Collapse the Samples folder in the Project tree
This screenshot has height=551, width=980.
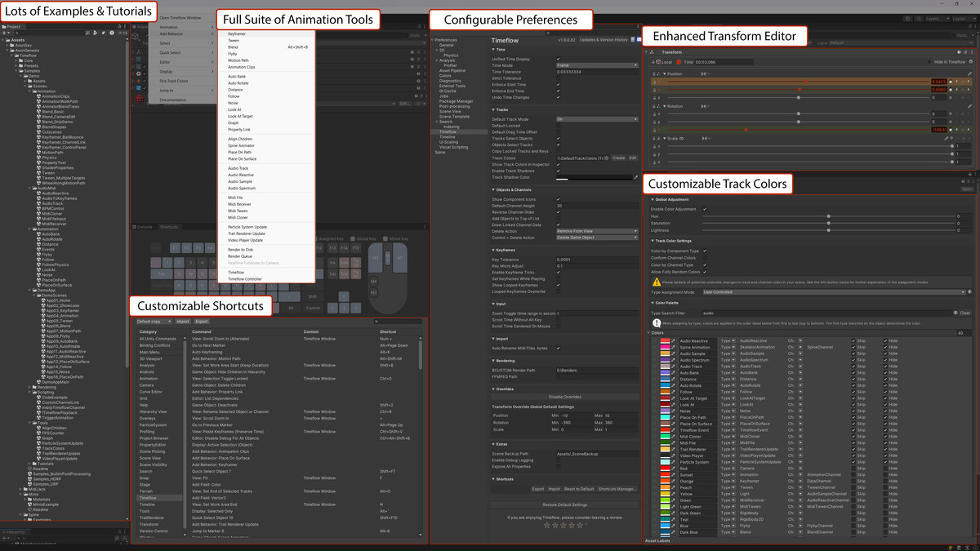click(16, 71)
